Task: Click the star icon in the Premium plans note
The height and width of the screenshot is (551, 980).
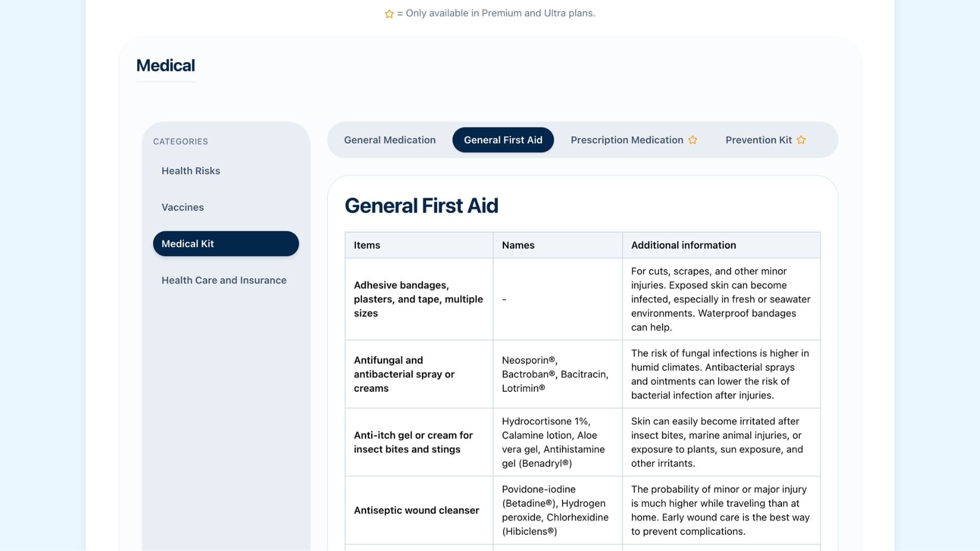Action: pos(389,14)
